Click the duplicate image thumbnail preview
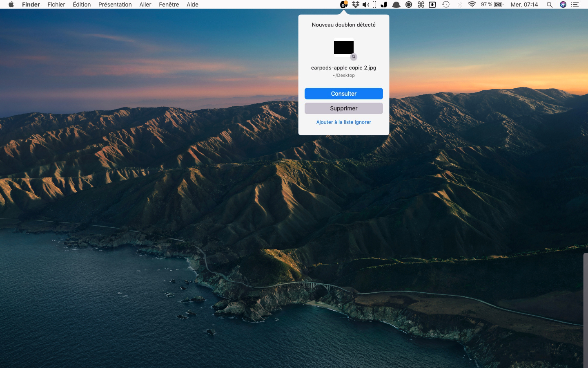The width and height of the screenshot is (588, 368). (344, 47)
